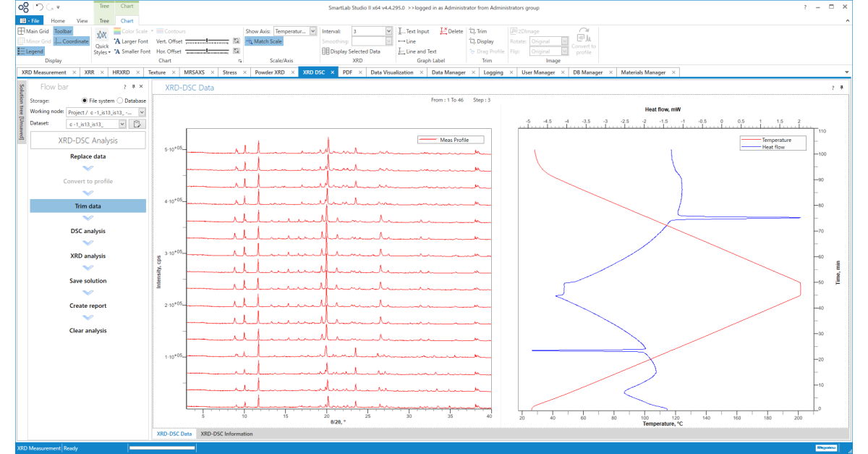
Task: Expand the Interval combo box
Action: tap(388, 31)
